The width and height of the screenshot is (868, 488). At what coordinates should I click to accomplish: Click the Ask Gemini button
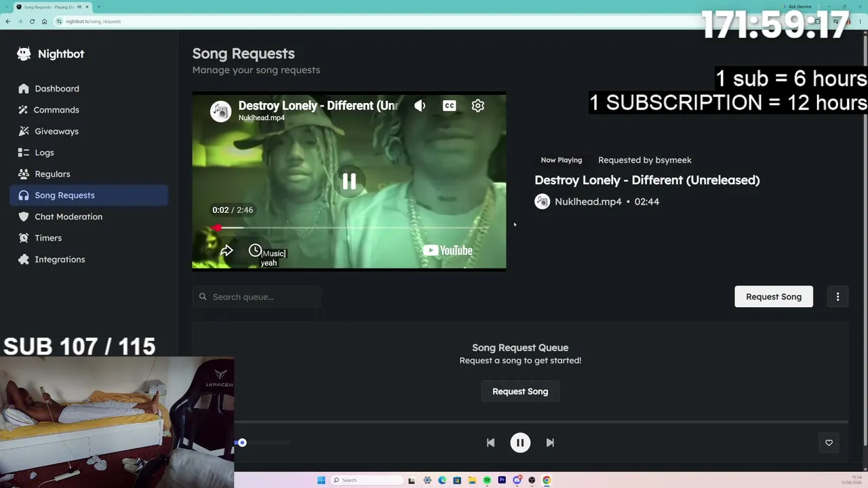(x=797, y=7)
